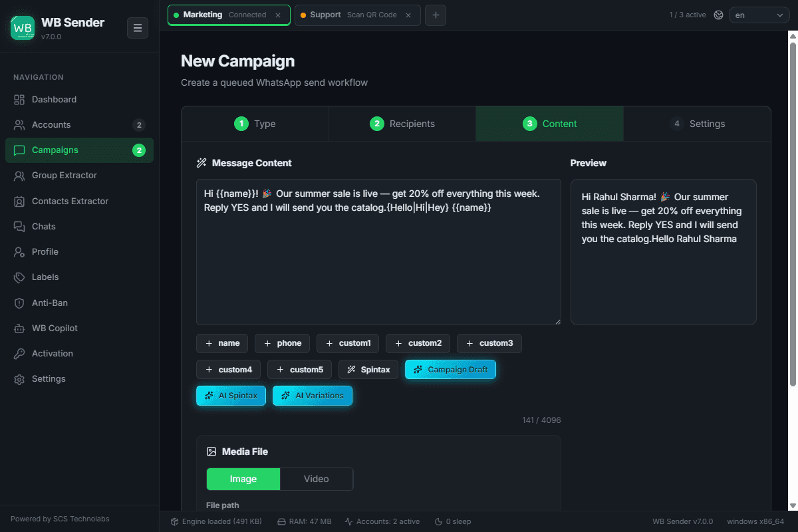This screenshot has height=532, width=798.
Task: Toggle the sidebar hamburger menu button
Action: (x=138, y=28)
